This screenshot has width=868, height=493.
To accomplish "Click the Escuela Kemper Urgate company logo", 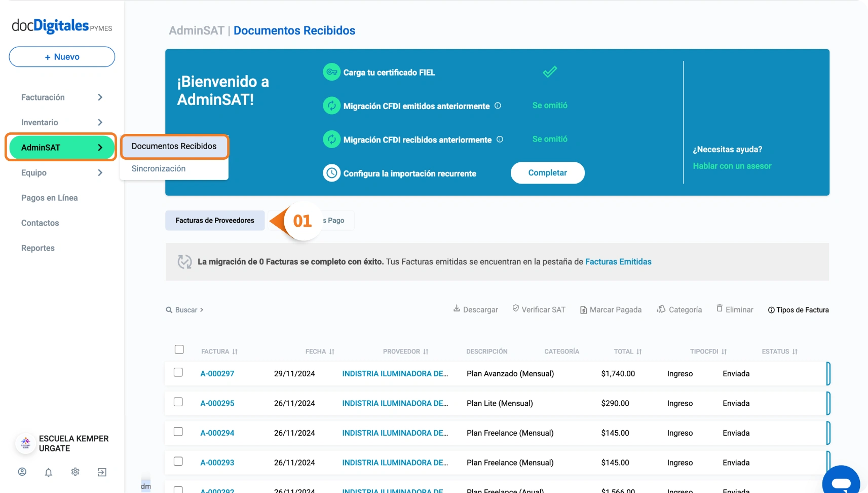I will [x=25, y=443].
